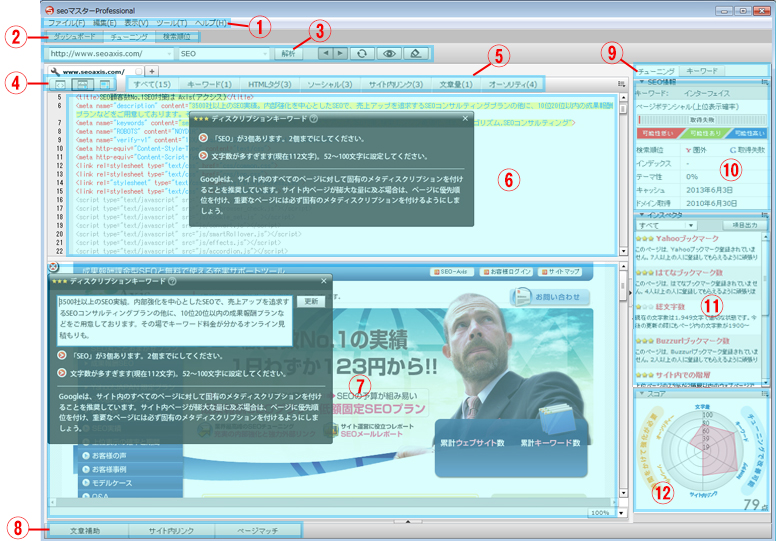Add a new tab with the plus icon
Viewport: 776px width, 541px height.
[152, 71]
